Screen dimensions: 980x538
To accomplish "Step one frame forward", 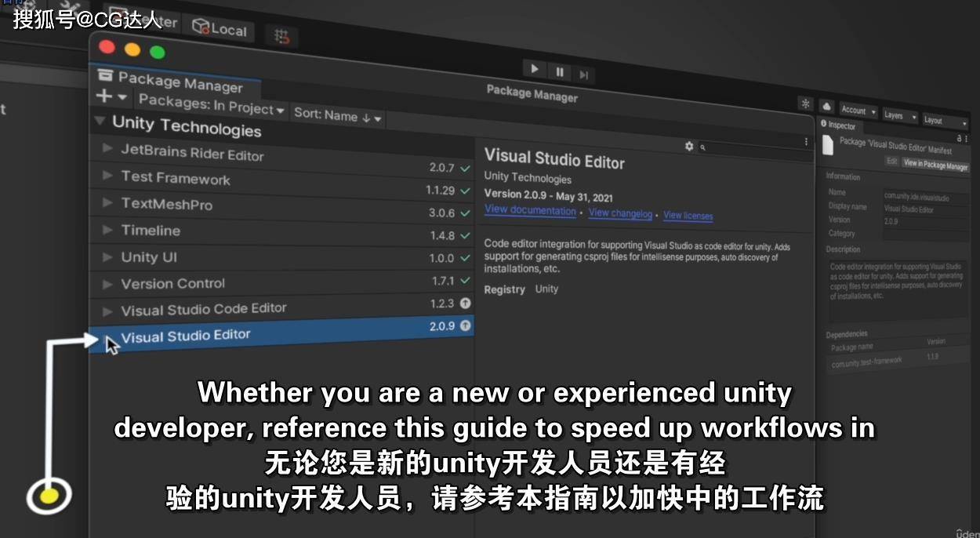I will (x=584, y=75).
